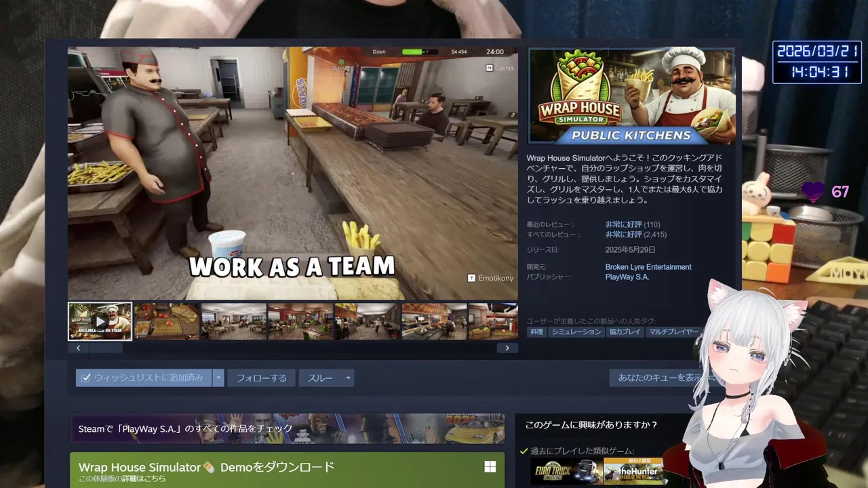Open the 協力プレイ tag
Image resolution: width=868 pixels, height=488 pixels.
(625, 332)
